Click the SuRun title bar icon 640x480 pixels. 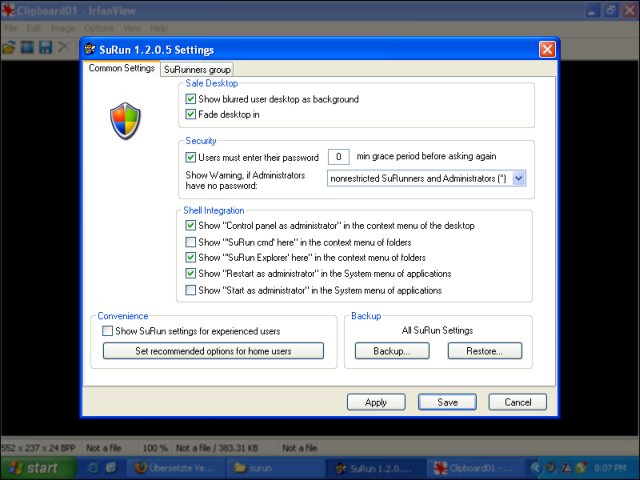(x=90, y=49)
